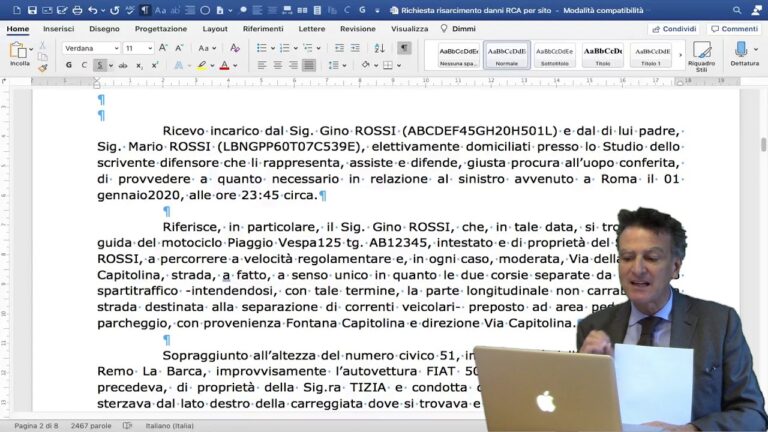
Task: Print the document with the printer icon
Action: tap(77, 10)
